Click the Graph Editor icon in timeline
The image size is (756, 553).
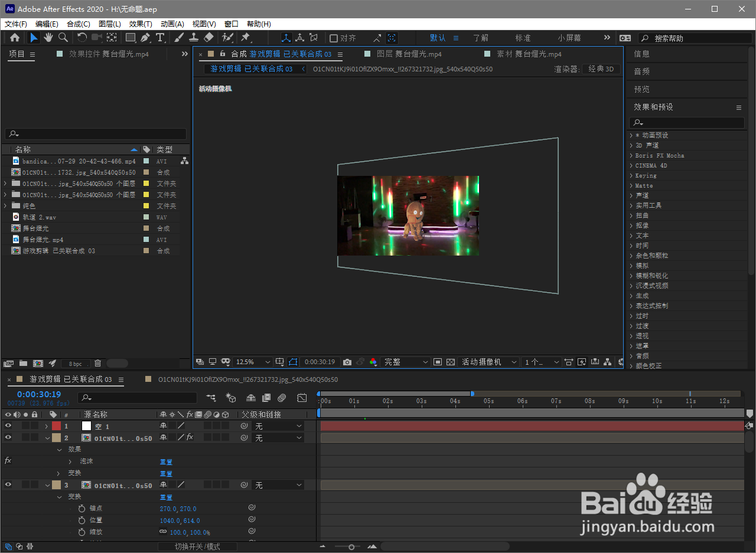pyautogui.click(x=302, y=398)
